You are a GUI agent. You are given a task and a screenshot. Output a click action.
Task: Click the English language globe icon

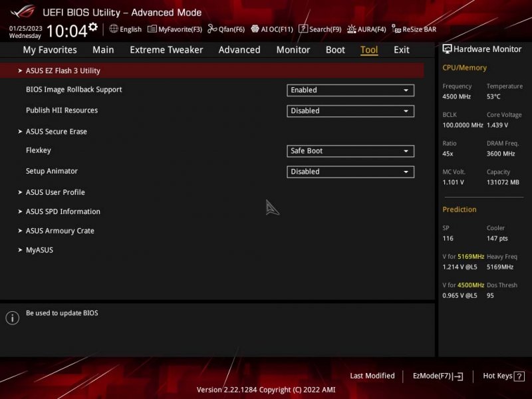pyautogui.click(x=114, y=29)
